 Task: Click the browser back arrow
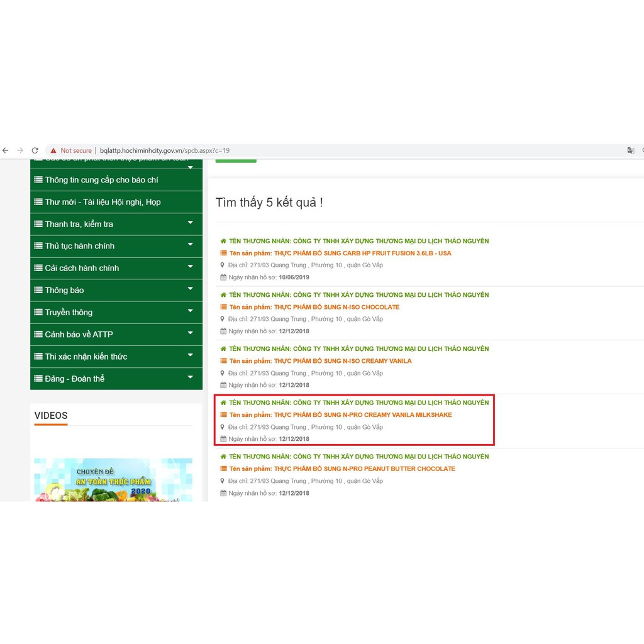[5, 150]
